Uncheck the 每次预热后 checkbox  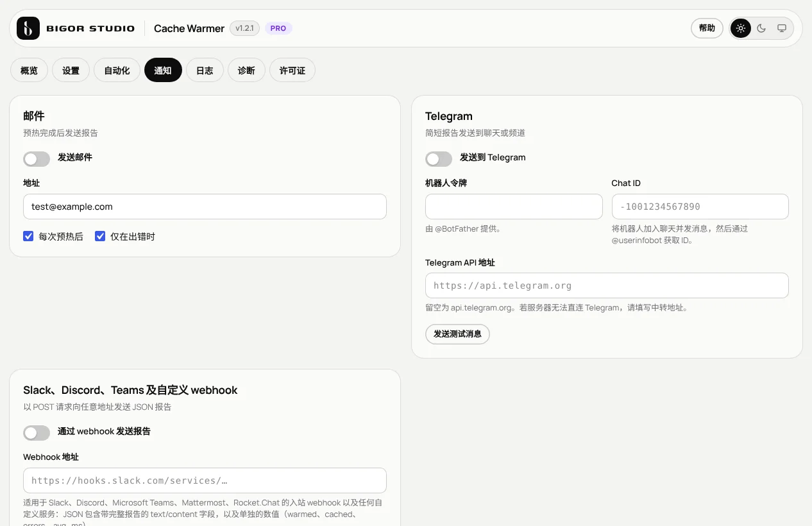pos(28,236)
